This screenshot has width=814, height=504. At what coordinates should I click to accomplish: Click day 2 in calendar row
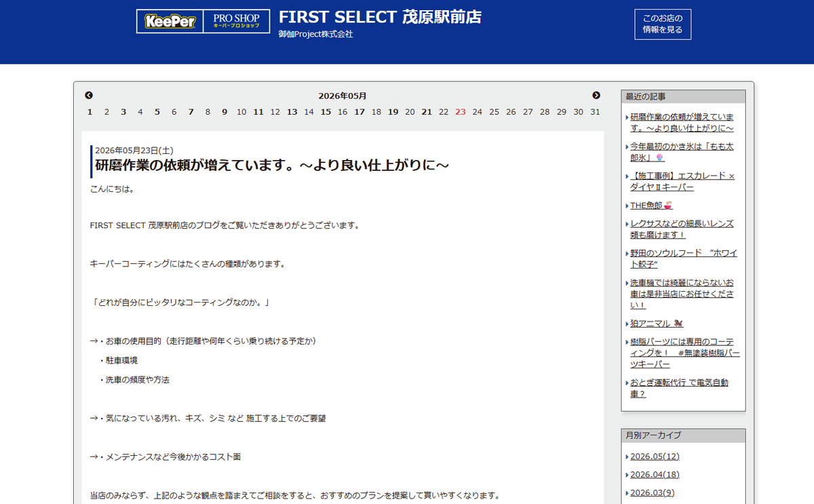(106, 112)
